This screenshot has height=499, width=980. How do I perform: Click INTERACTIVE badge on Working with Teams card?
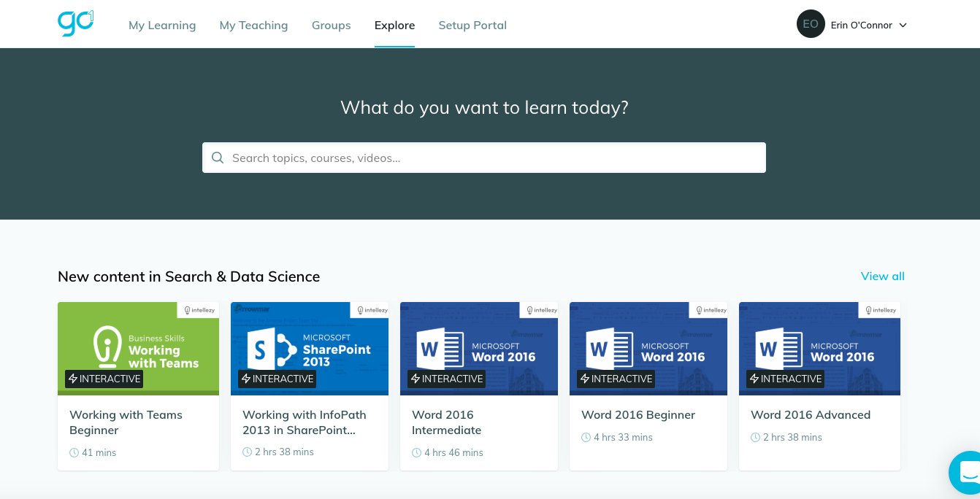[104, 379]
